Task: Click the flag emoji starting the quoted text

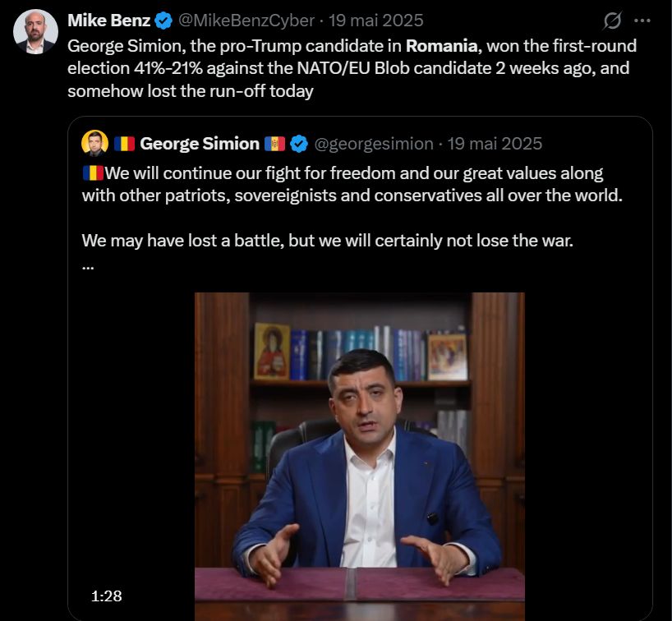Action: pyautogui.click(x=93, y=173)
